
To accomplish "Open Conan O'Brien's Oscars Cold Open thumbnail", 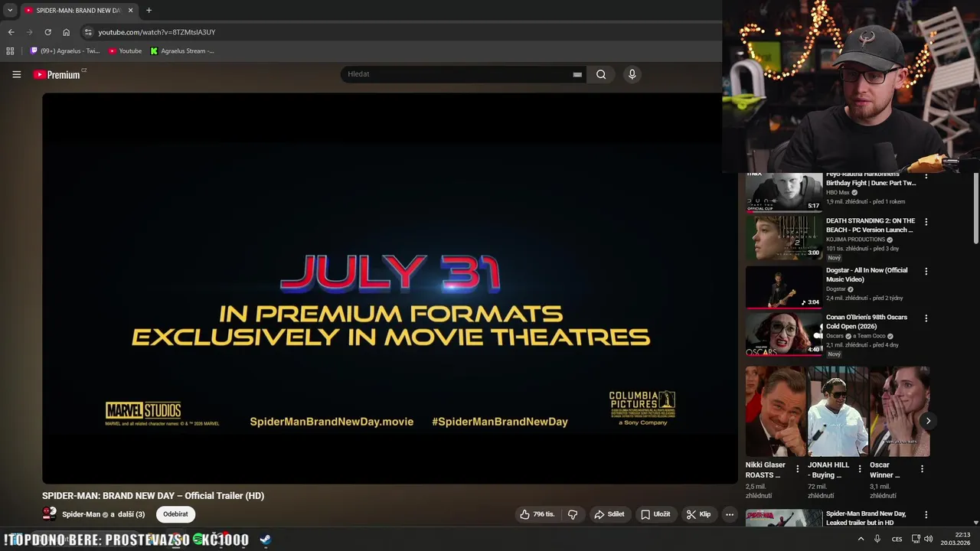I will click(784, 334).
